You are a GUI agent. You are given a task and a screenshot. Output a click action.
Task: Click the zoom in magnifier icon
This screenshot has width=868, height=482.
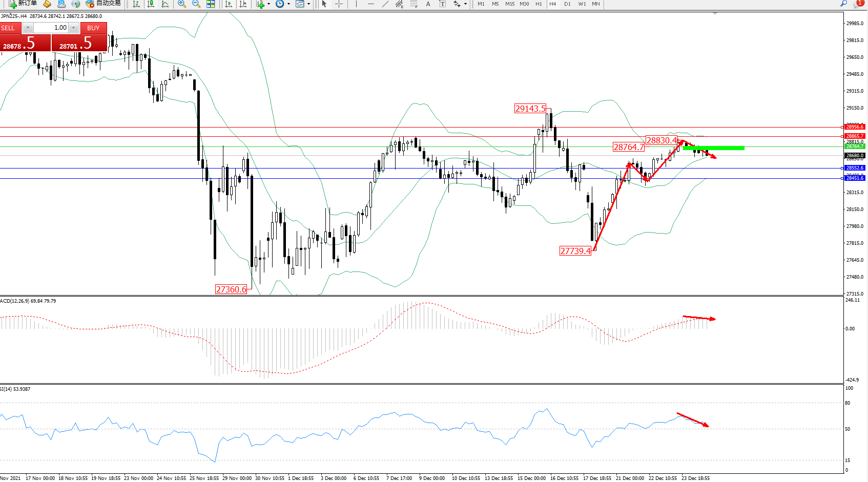click(181, 4)
